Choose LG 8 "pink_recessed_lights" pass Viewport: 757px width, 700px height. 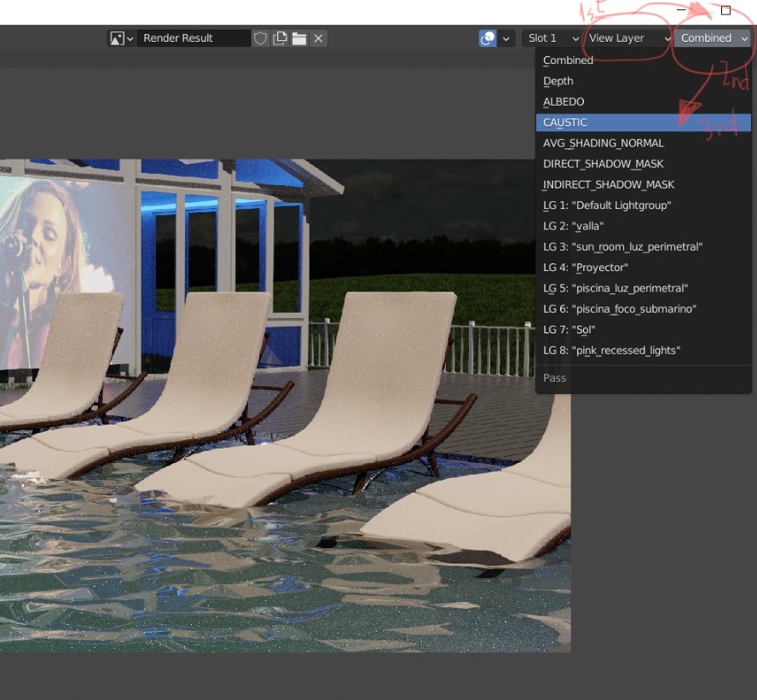tap(611, 350)
